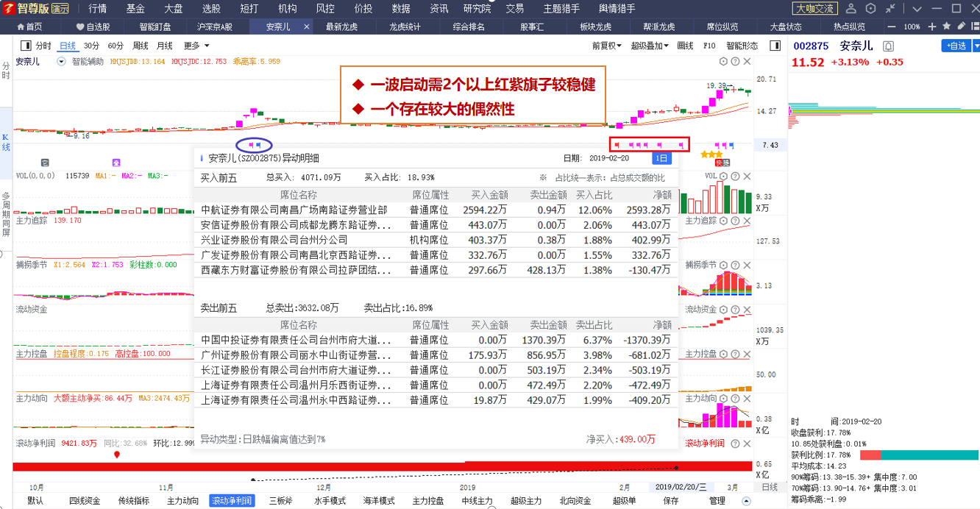Image resolution: width=980 pixels, height=509 pixels.
Task: Switch chart to 分时 period
Action: coord(43,46)
